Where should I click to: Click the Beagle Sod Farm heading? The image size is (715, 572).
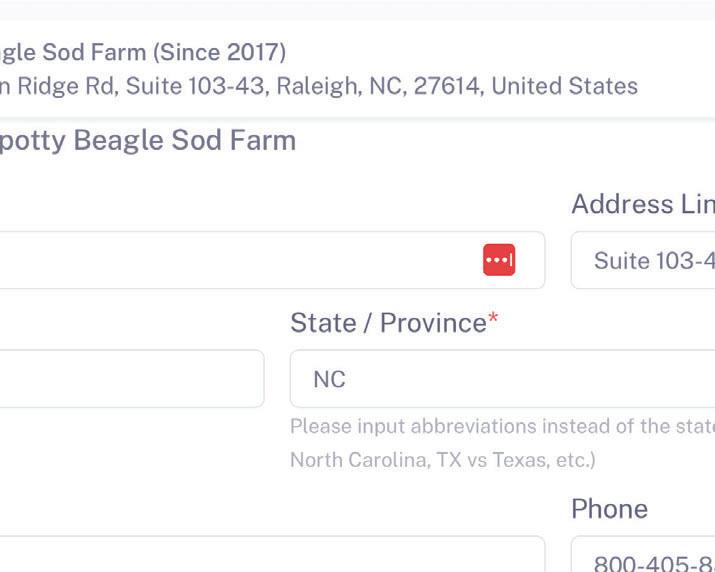pyautogui.click(x=148, y=140)
